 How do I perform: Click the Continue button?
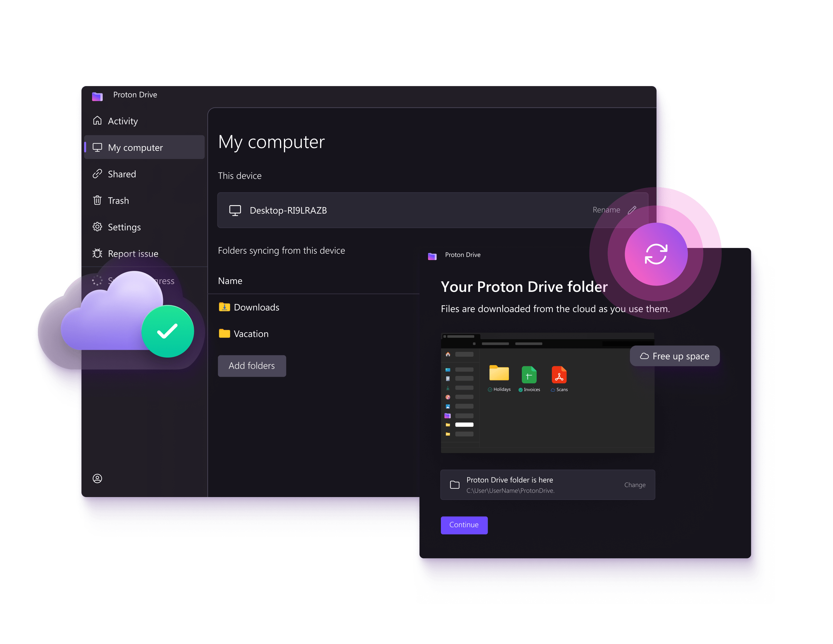[x=463, y=524]
